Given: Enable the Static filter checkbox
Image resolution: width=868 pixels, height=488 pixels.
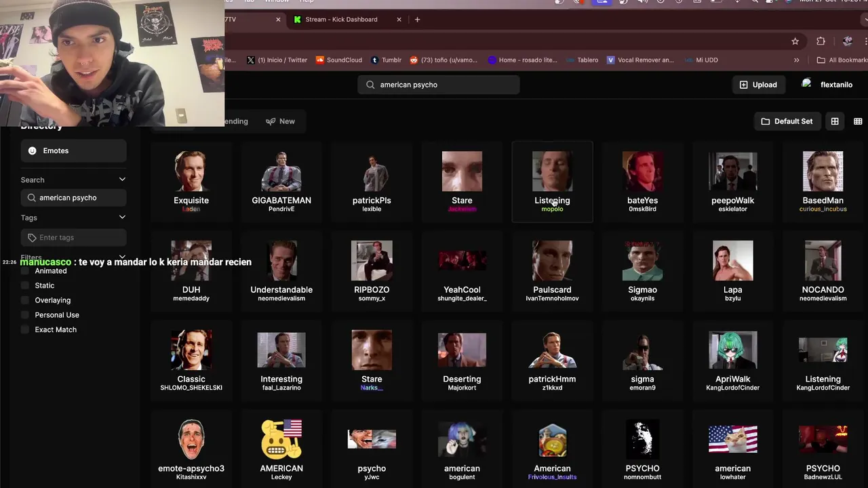Looking at the screenshot, I should coord(26,285).
